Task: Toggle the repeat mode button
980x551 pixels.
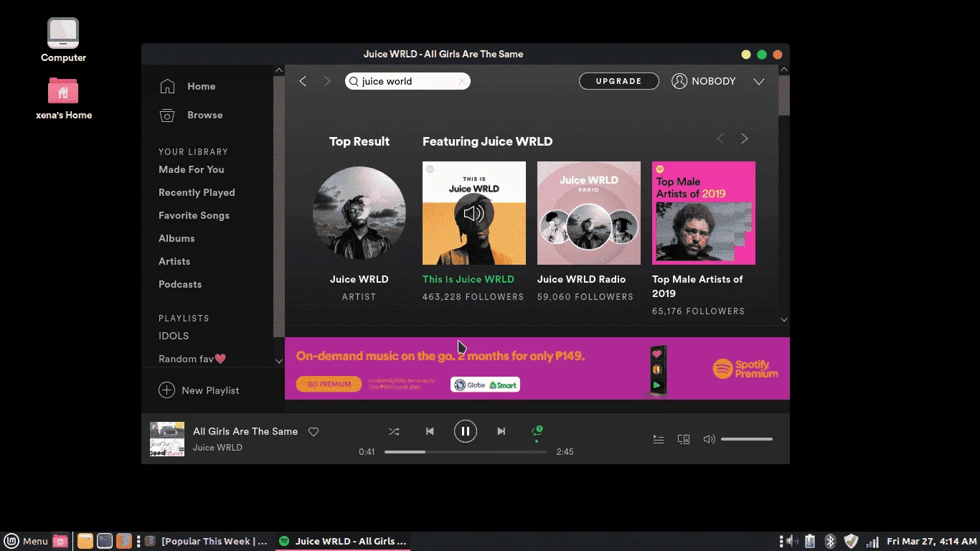Action: pyautogui.click(x=537, y=431)
